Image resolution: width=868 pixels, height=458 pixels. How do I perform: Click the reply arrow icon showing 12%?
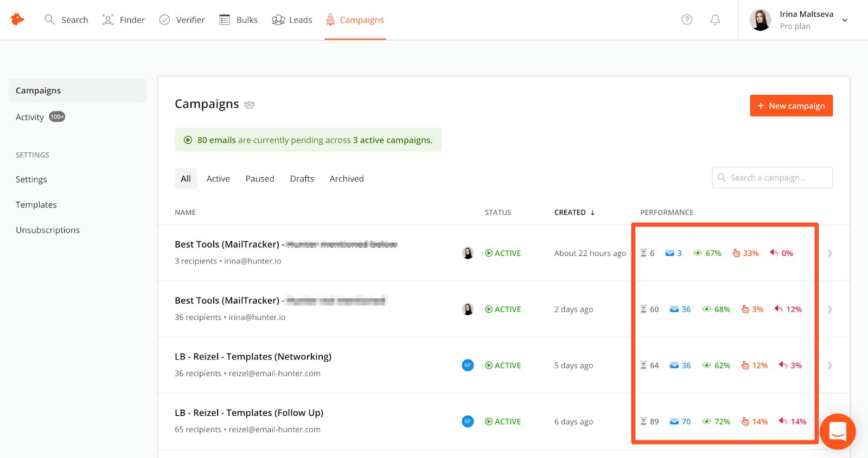778,309
